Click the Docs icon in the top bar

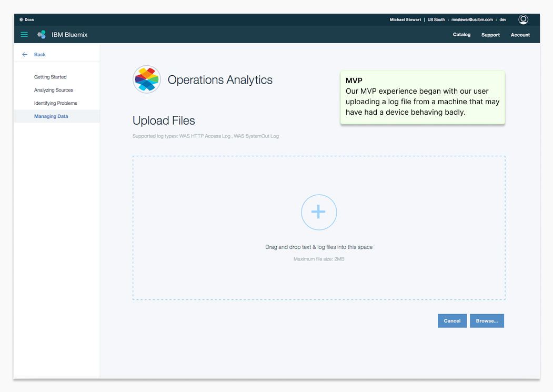point(20,19)
